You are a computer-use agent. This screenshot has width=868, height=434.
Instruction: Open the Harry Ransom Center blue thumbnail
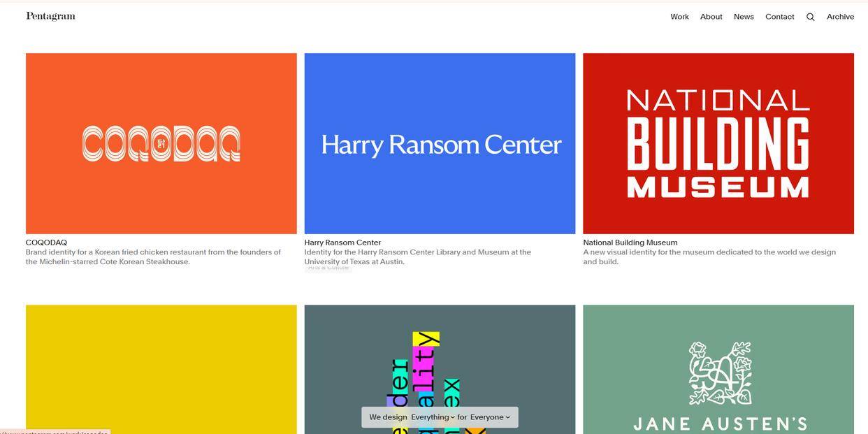pyautogui.click(x=440, y=143)
